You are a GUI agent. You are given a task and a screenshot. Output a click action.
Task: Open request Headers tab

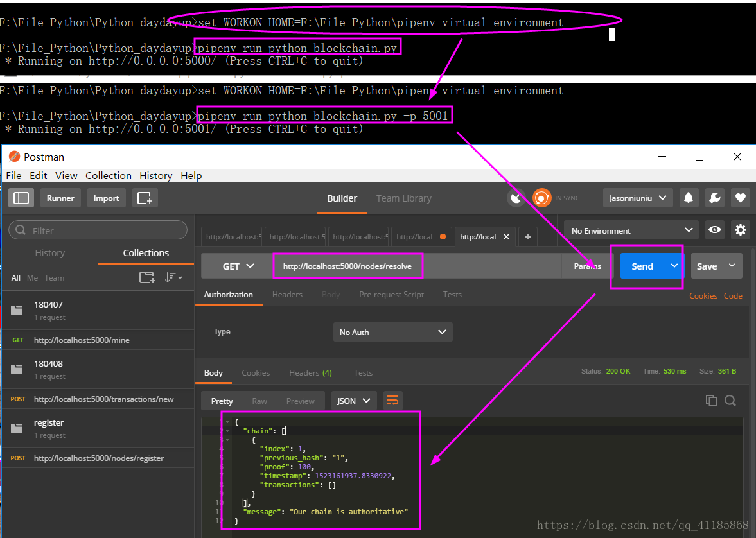[287, 294]
